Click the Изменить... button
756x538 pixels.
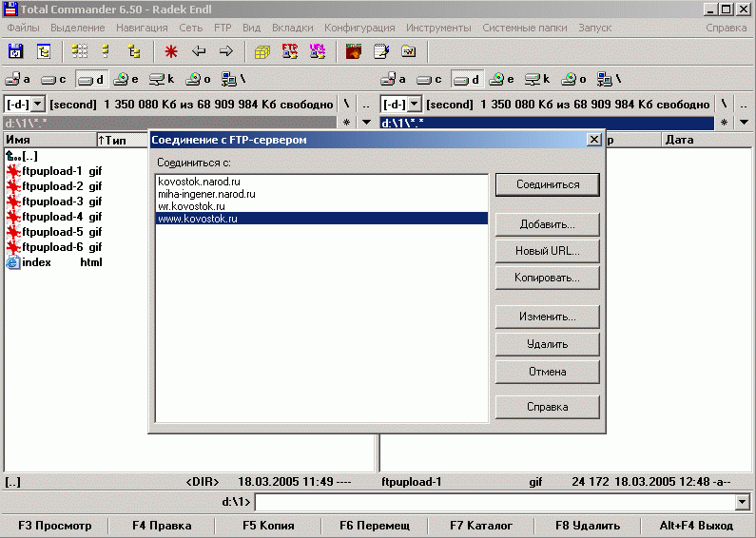pyautogui.click(x=548, y=317)
